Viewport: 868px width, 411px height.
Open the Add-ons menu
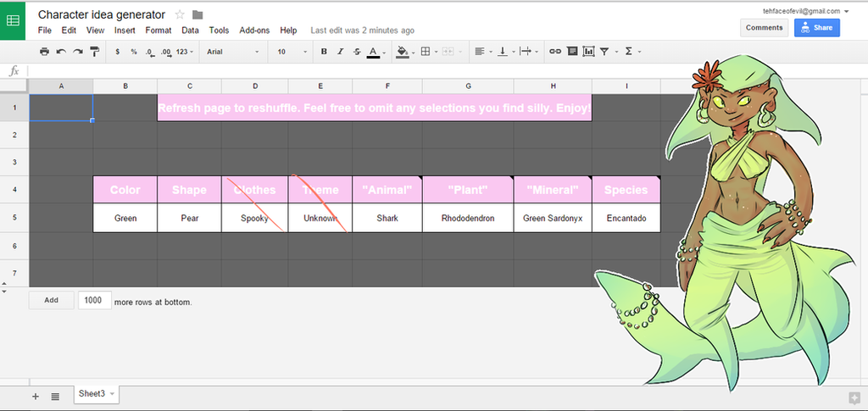[254, 31]
